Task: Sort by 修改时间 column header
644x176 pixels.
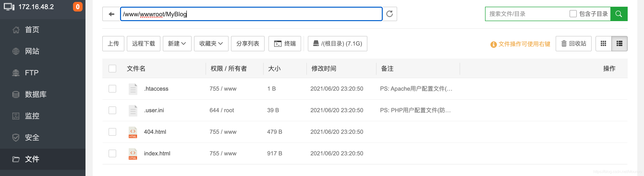Action: click(324, 69)
